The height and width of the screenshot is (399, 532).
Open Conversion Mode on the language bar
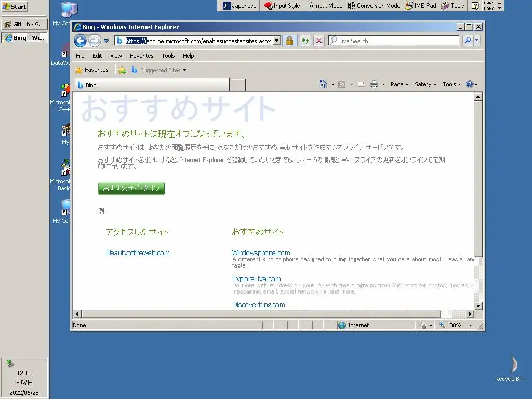pyautogui.click(x=374, y=6)
